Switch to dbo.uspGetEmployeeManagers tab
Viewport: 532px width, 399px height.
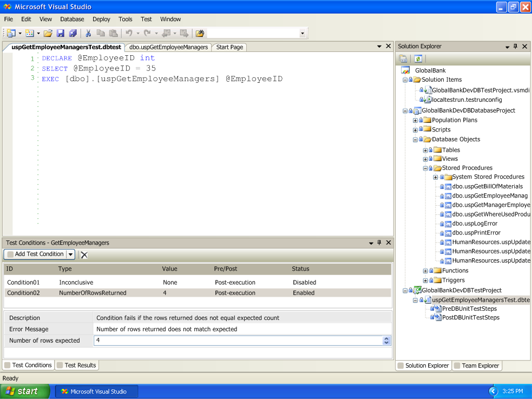click(x=169, y=47)
